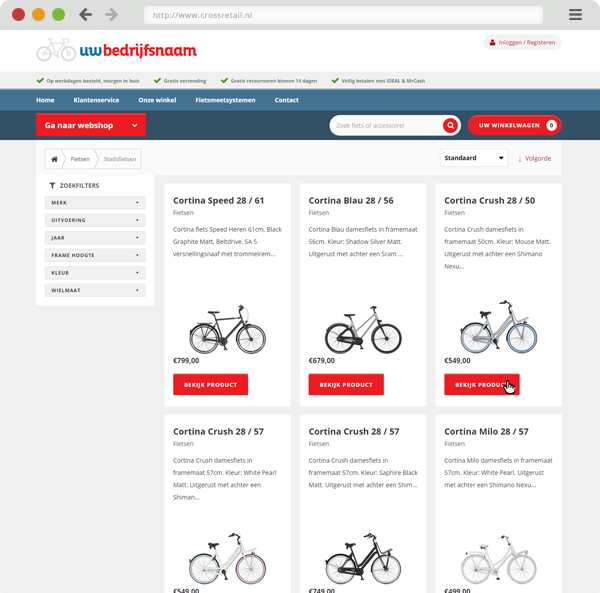Click the uwbedrijfsnaam logo text

point(138,51)
